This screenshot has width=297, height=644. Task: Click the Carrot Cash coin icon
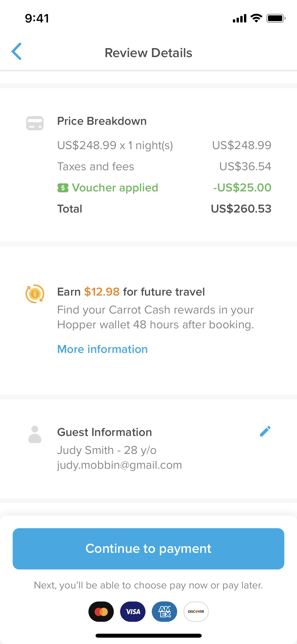click(x=35, y=294)
